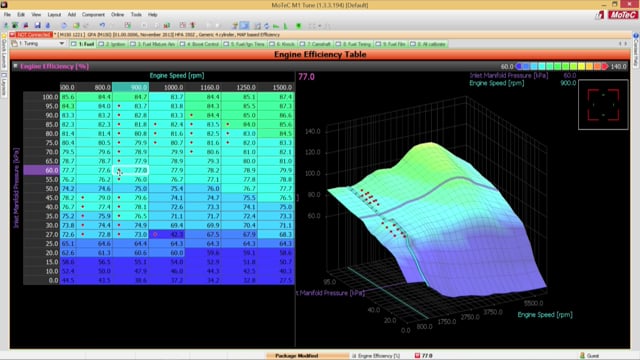Click the blue icon right of the save icon
Image resolution: width=640 pixels, height=360 pixels.
point(48,25)
